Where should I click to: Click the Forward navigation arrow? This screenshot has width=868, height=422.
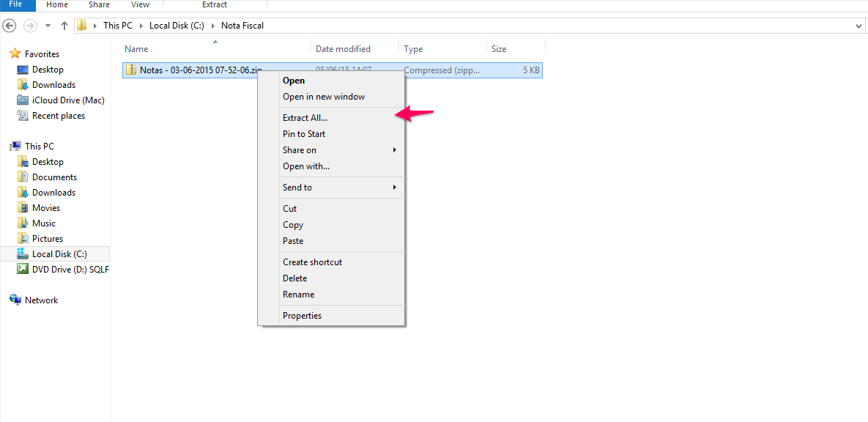tap(30, 26)
